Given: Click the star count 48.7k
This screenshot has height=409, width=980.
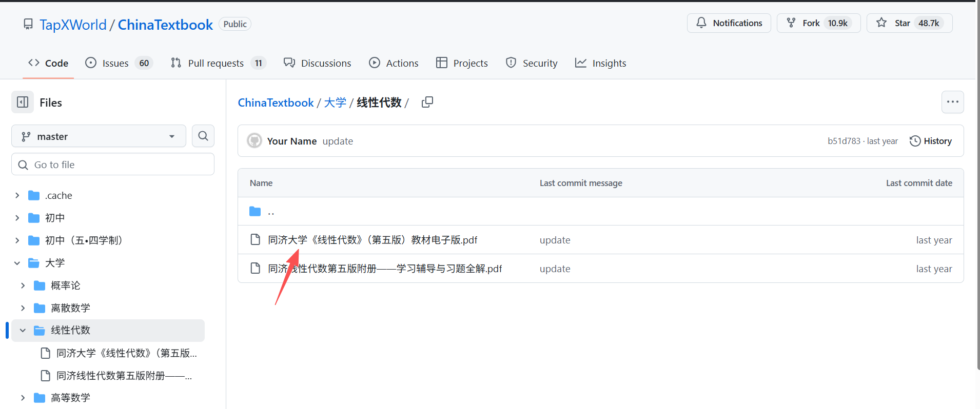Looking at the screenshot, I should pos(929,23).
